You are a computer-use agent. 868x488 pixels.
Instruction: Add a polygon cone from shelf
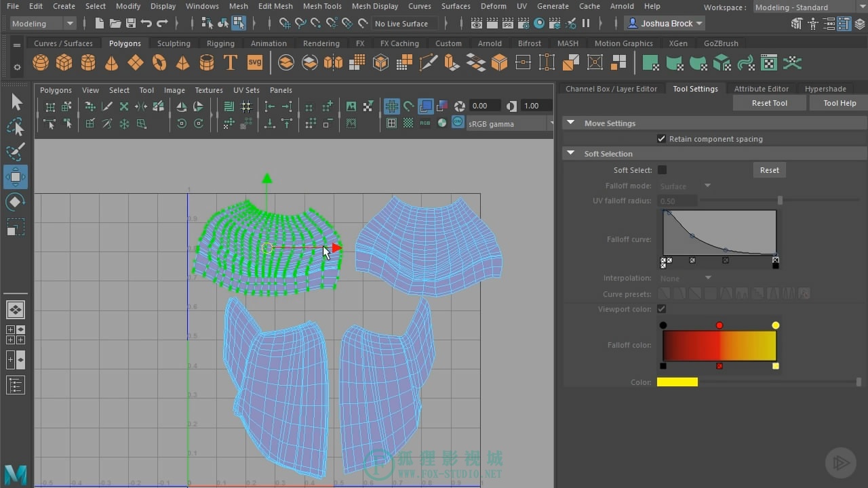tap(112, 63)
